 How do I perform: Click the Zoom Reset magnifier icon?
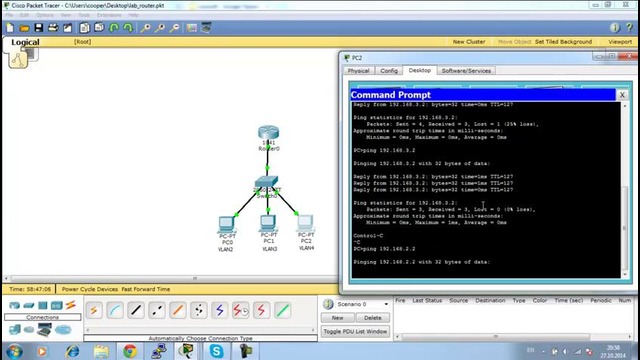click(160, 28)
